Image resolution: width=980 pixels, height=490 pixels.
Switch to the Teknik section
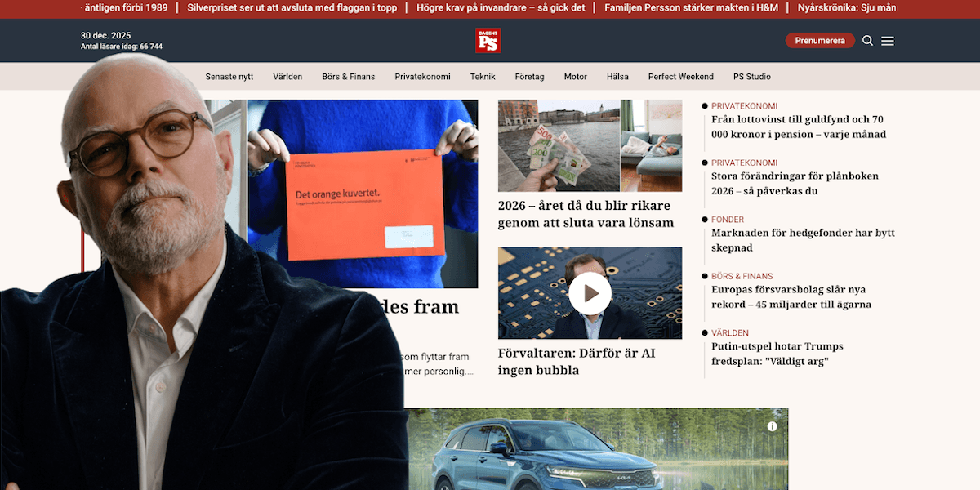(482, 76)
